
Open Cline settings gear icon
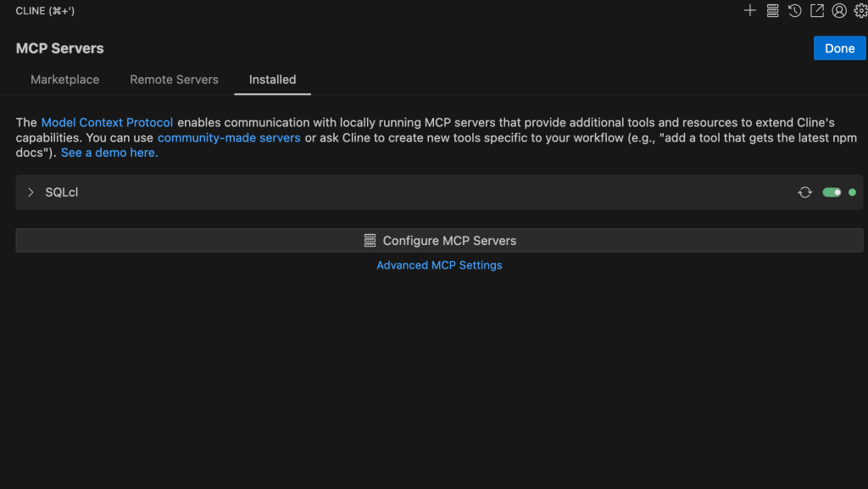point(860,11)
